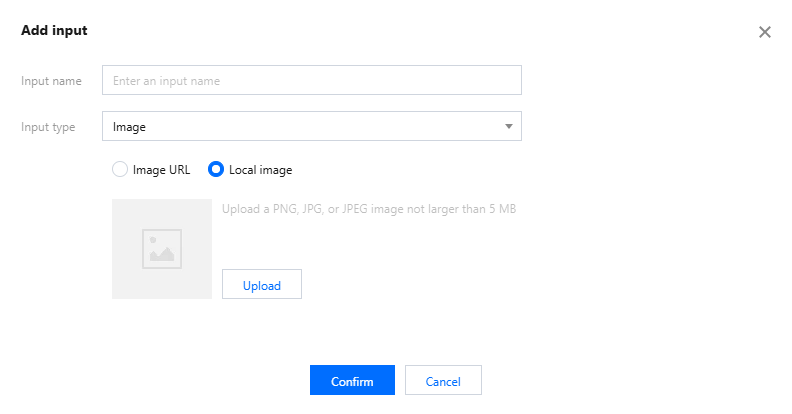Click the Input type dropdown arrow
Image resolution: width=792 pixels, height=414 pixels.
(x=508, y=127)
